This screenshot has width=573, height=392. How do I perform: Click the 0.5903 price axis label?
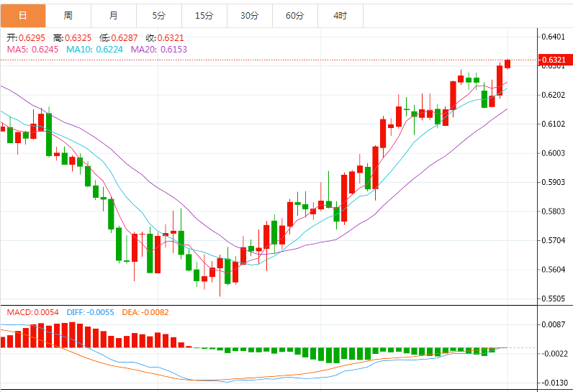553,182
